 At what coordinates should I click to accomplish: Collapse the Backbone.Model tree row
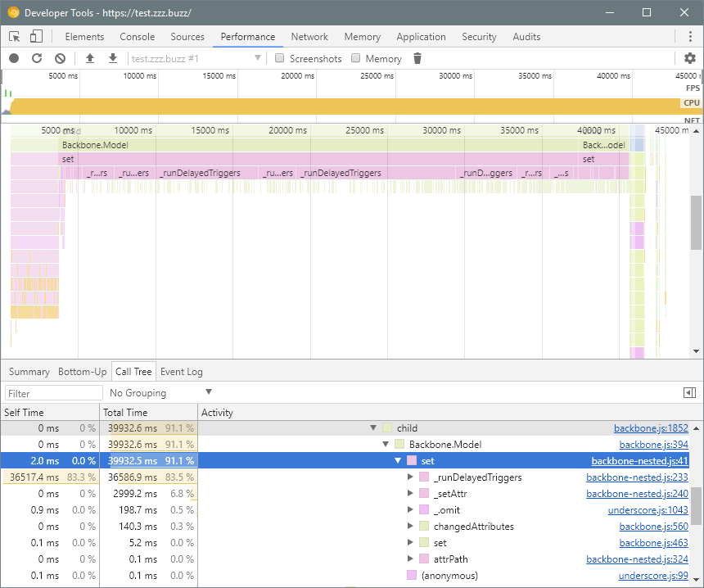point(386,444)
